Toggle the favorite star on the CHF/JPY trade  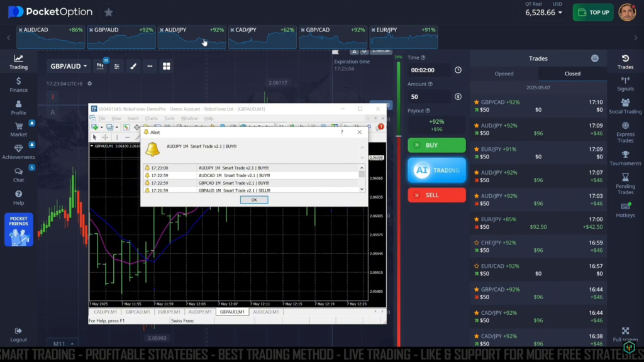click(476, 242)
